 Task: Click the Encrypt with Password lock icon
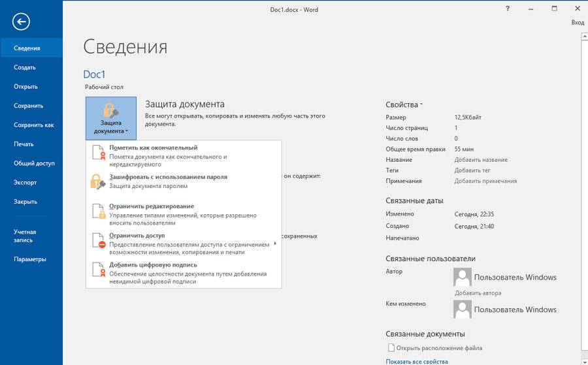click(98, 182)
